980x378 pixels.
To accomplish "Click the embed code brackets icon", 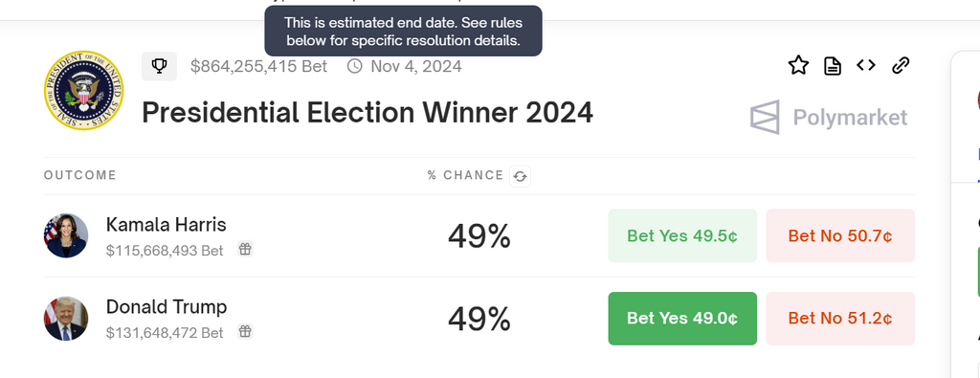I will coord(865,65).
